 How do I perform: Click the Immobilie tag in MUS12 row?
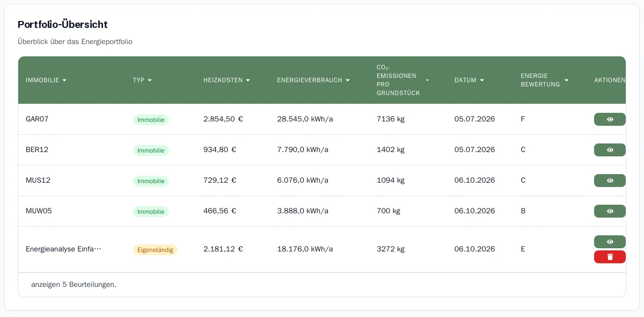click(x=151, y=181)
